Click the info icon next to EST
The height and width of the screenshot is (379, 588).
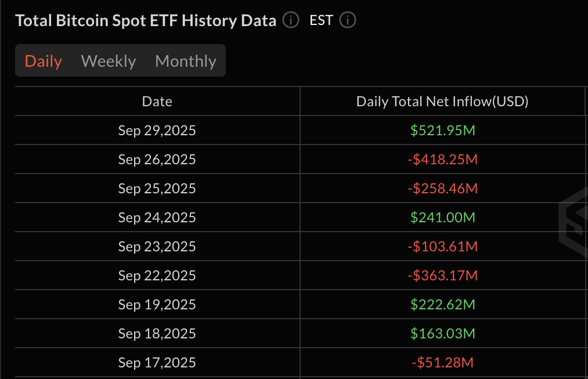(x=347, y=20)
